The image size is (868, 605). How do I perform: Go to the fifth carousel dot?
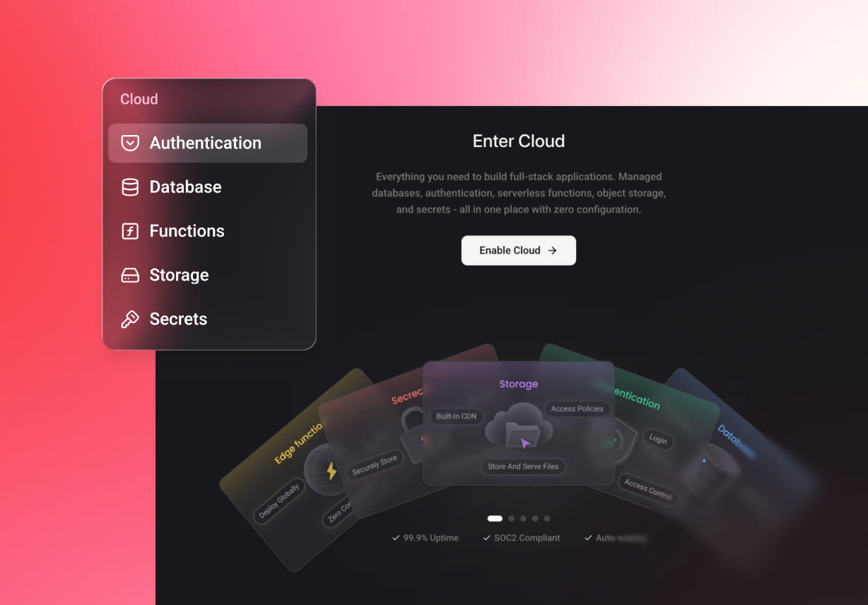point(547,519)
